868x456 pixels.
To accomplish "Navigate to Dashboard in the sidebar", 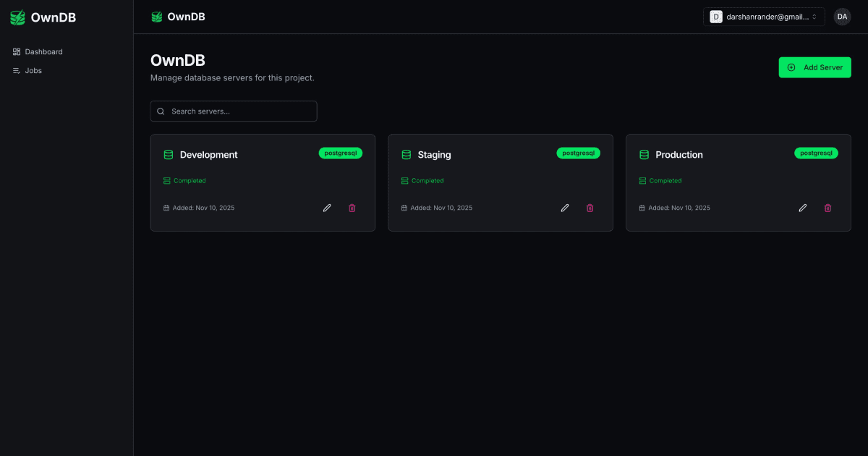I will coord(44,51).
